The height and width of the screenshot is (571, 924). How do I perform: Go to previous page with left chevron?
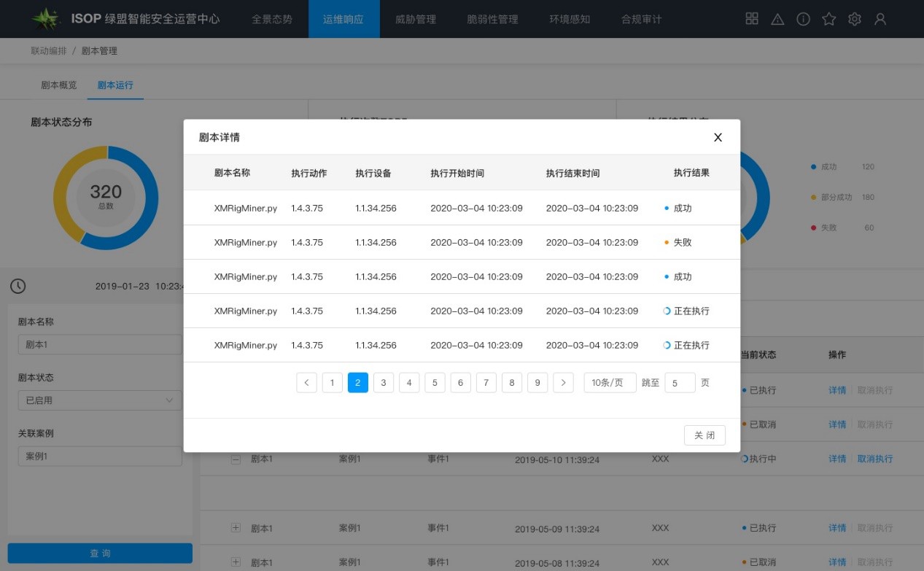306,383
